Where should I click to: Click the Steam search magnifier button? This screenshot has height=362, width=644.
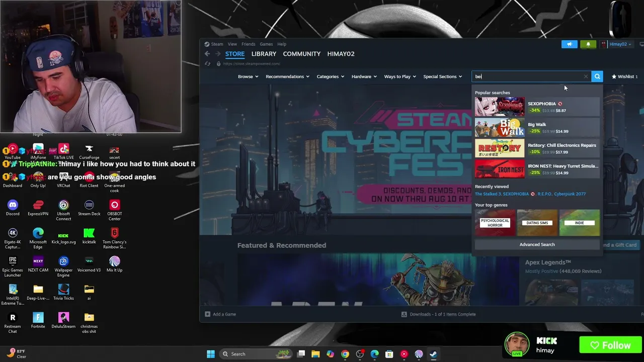coord(597,76)
